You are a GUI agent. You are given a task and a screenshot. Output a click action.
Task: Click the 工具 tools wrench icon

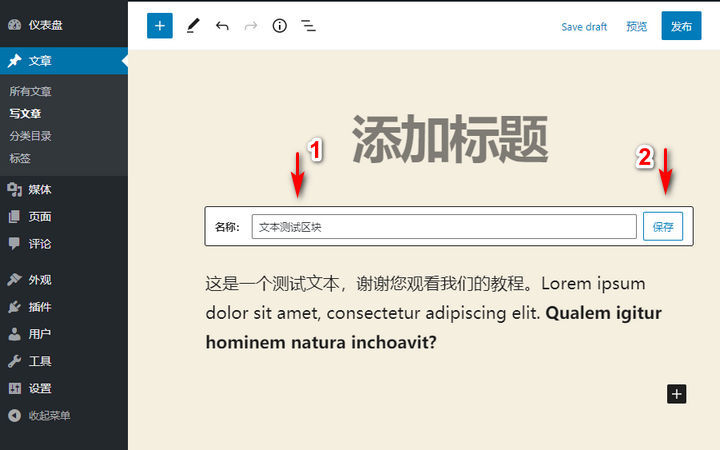point(15,361)
